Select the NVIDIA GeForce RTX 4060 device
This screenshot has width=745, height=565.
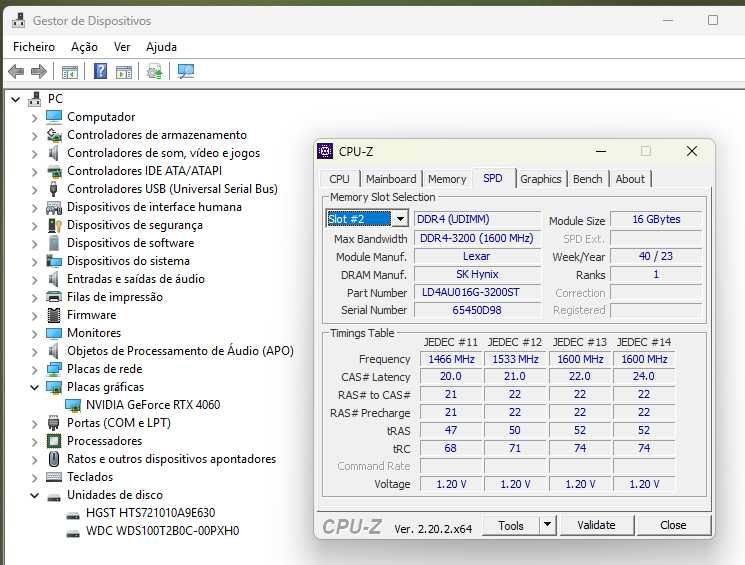coord(153,405)
